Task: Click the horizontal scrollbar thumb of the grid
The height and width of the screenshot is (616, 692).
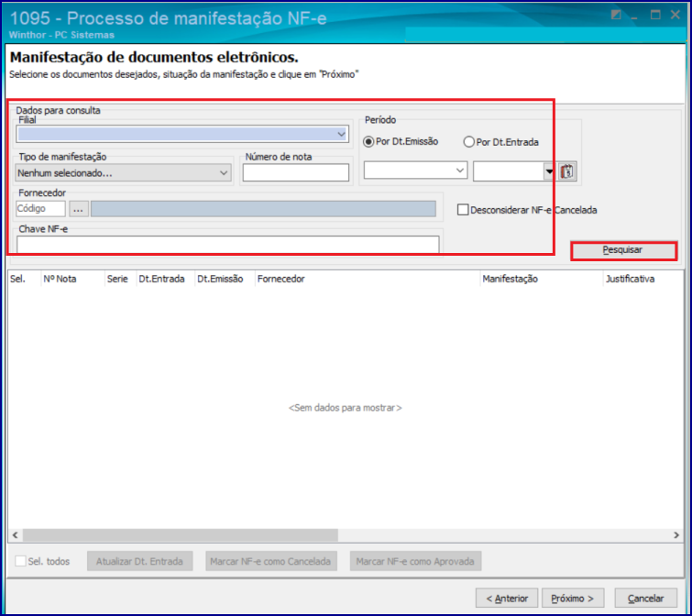Action: [x=180, y=534]
